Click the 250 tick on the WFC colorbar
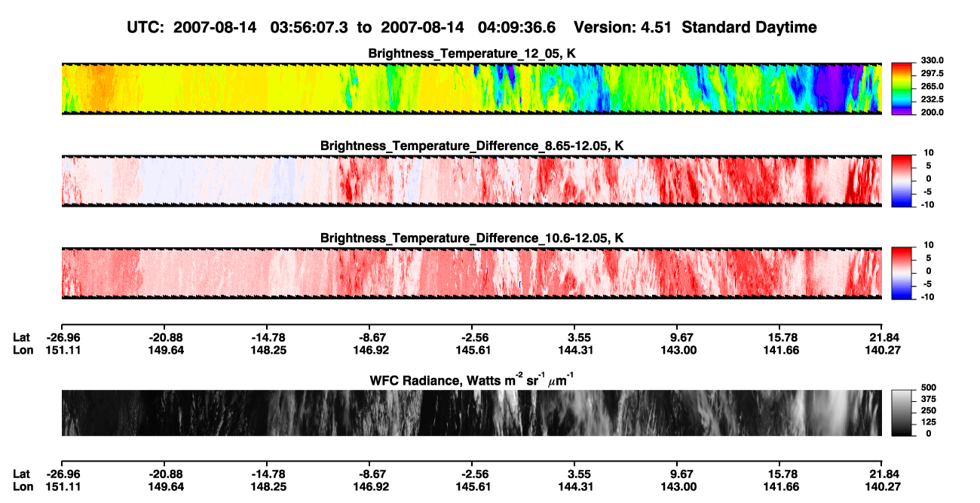 tap(929, 410)
